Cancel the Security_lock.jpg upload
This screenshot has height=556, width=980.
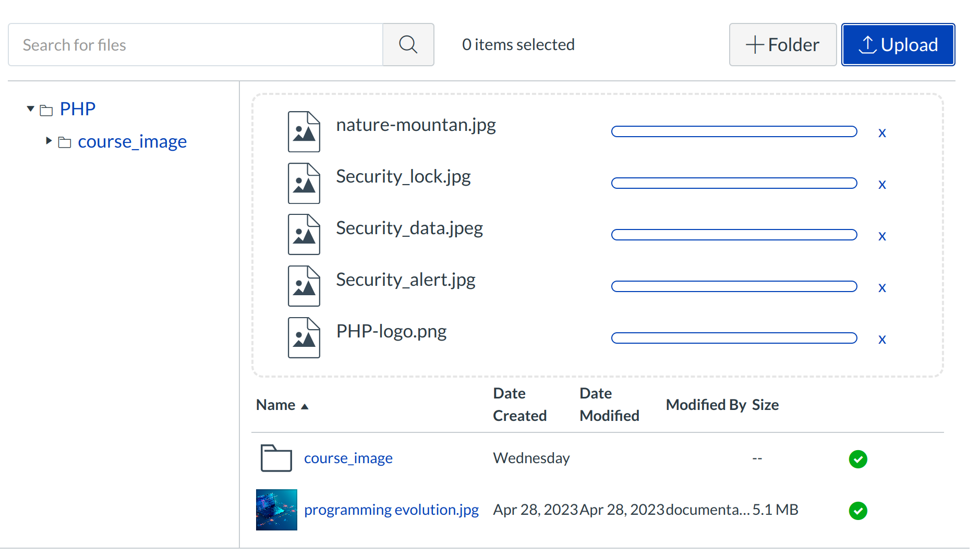(x=882, y=184)
